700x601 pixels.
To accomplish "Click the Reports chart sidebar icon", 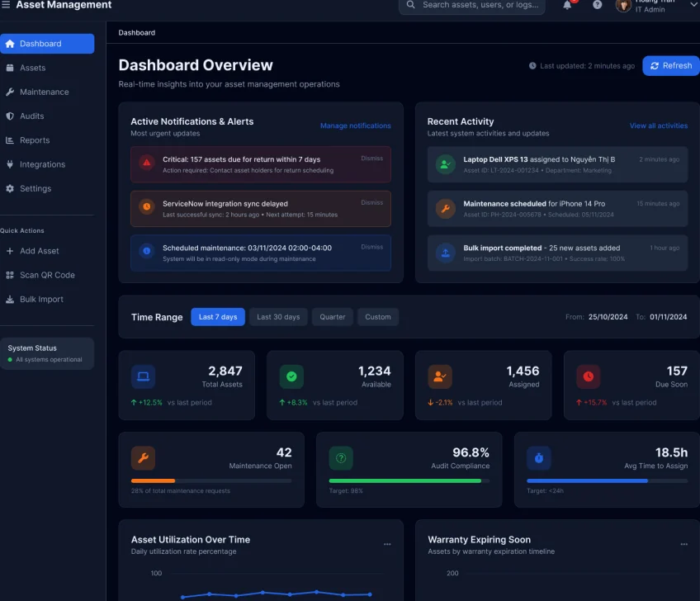I will pyautogui.click(x=10, y=140).
